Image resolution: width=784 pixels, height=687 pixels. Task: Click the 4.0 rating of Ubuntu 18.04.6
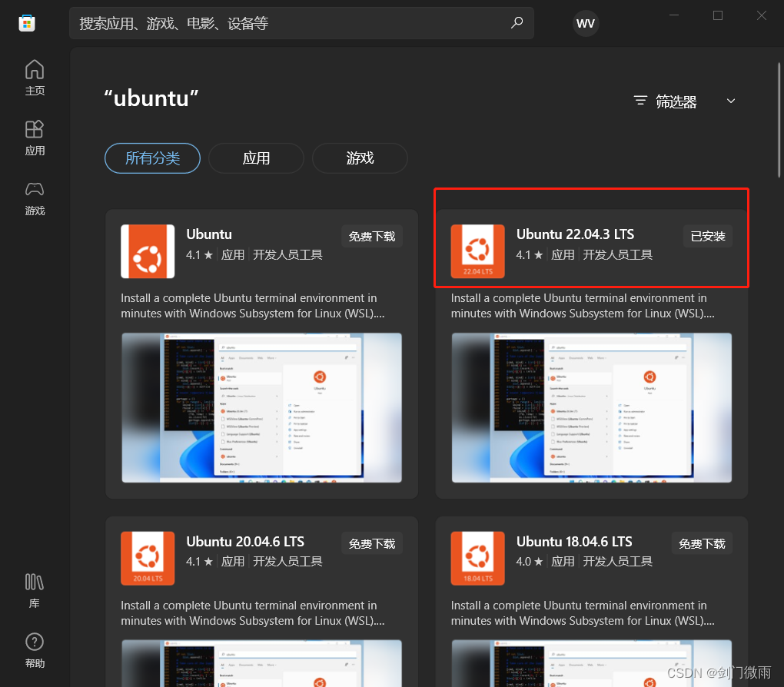pyautogui.click(x=530, y=562)
